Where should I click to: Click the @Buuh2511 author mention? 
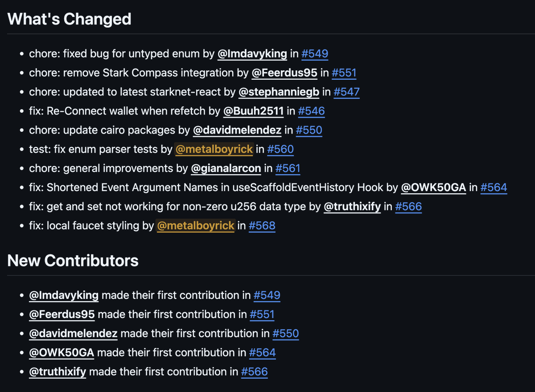tap(253, 111)
